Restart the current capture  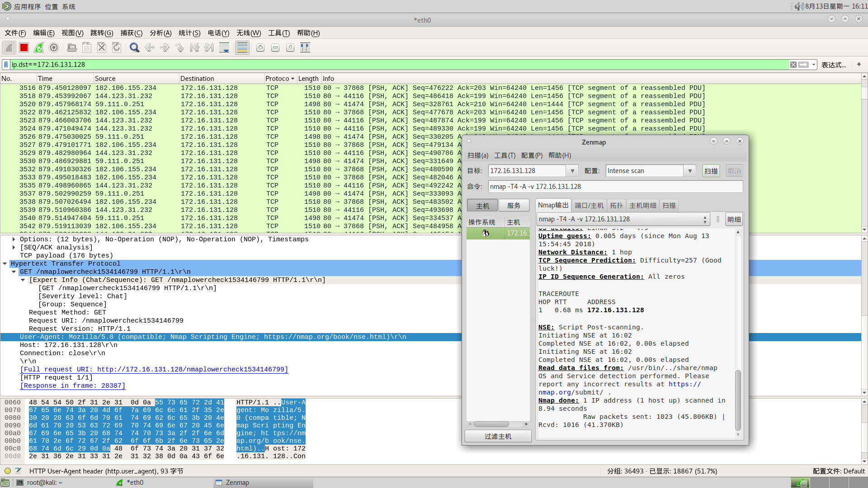click(39, 47)
